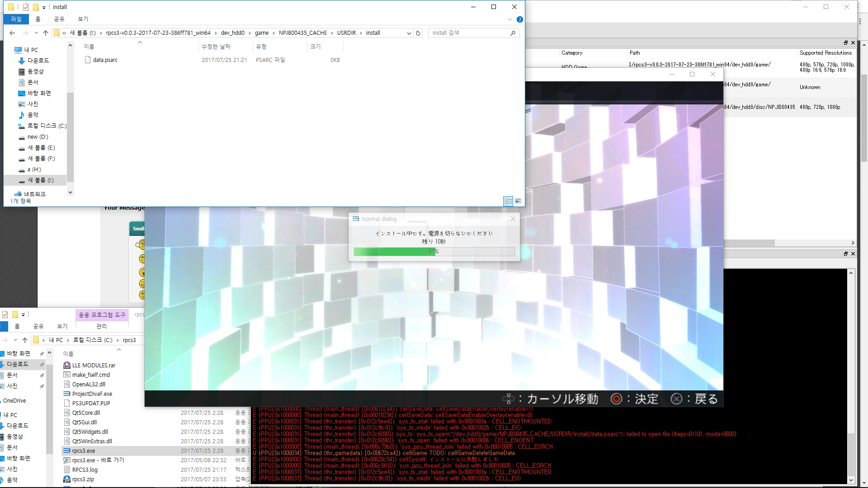Open 관리 tab in rpcs3 Explorer window

point(102,326)
